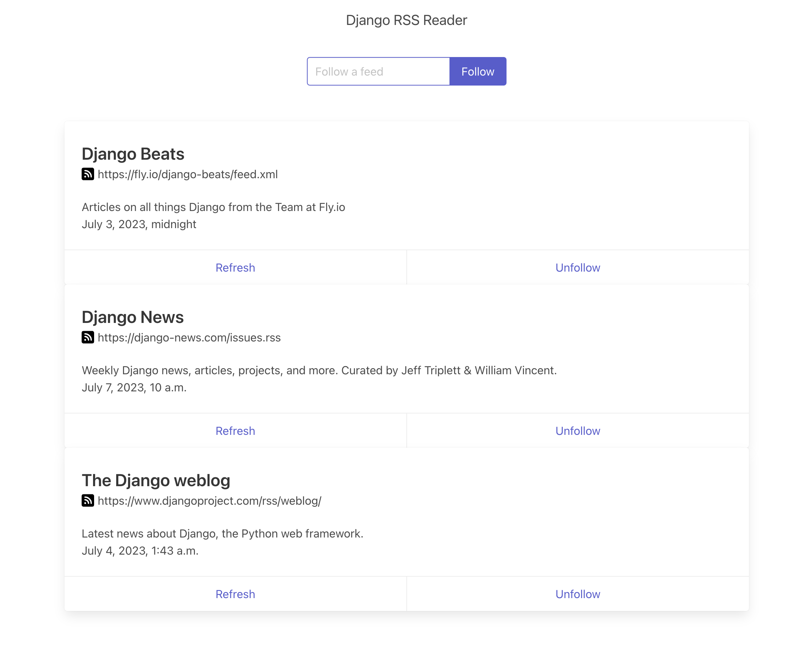Refresh the Django Beats feed
The width and height of the screenshot is (812, 648).
[x=235, y=267]
